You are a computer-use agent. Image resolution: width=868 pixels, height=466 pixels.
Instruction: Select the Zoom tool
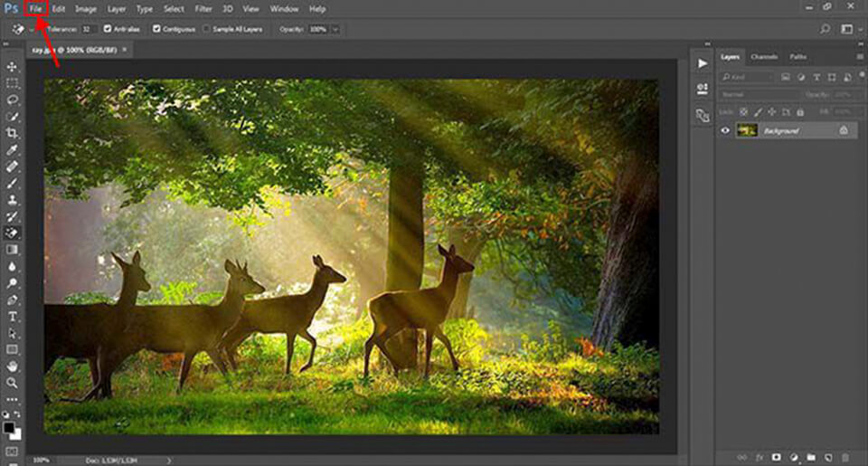tap(12, 383)
